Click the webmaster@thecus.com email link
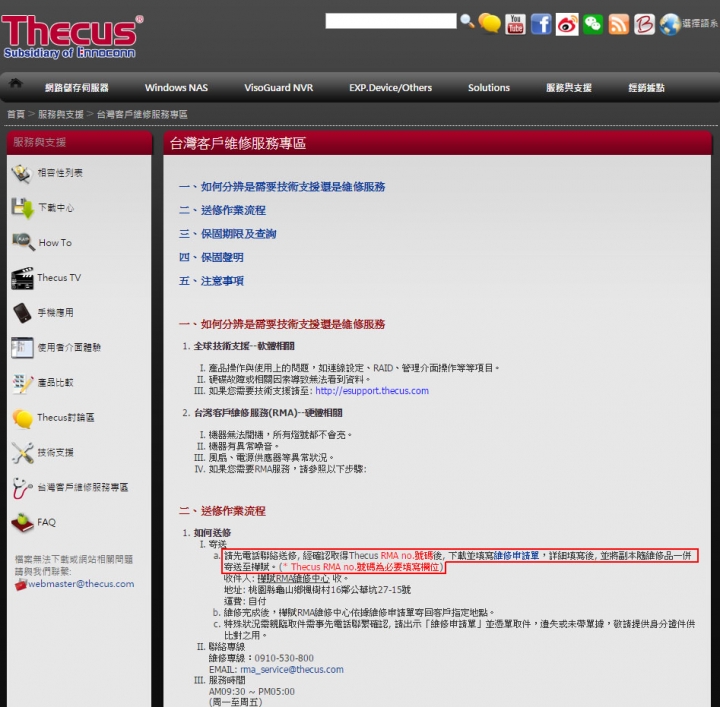Viewport: 720px width, 707px height. [x=81, y=584]
